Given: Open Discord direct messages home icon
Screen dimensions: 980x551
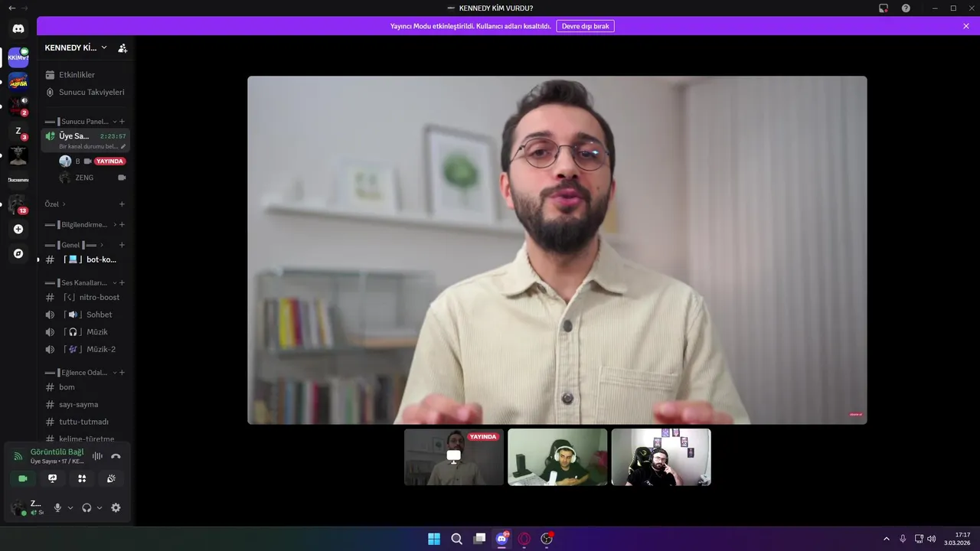Looking at the screenshot, I should [18, 28].
